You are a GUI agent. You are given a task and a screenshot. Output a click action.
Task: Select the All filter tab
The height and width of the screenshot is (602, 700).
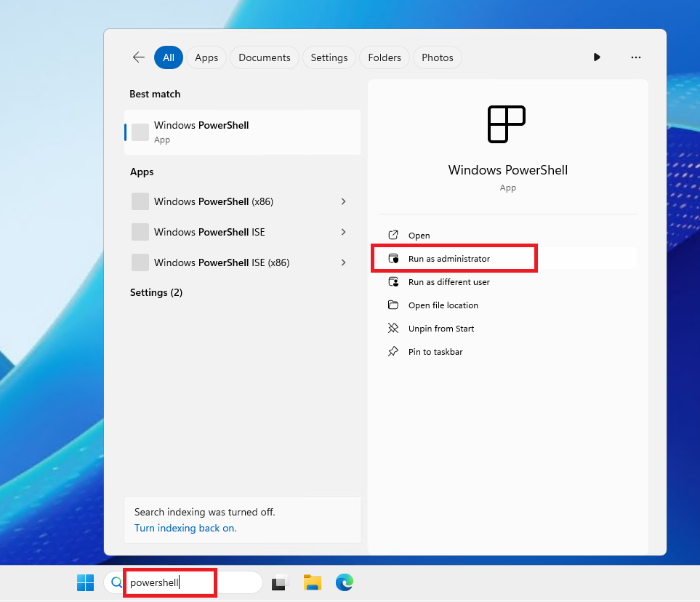[x=169, y=57]
